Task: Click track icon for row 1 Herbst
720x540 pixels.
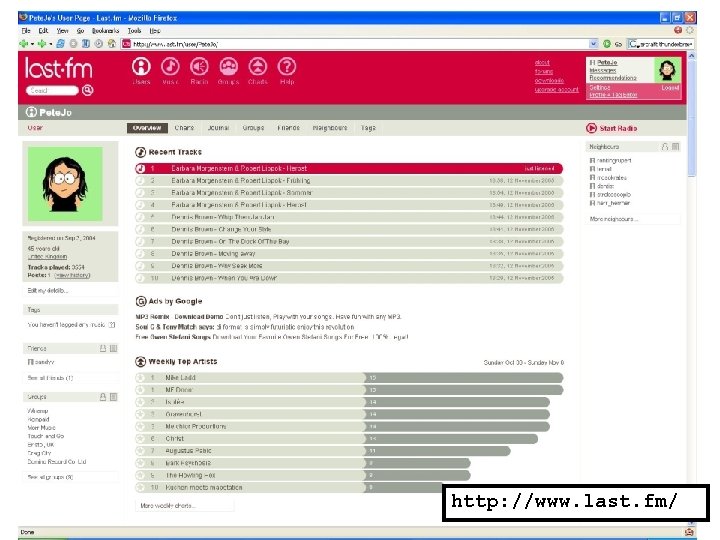Action: pos(141,169)
